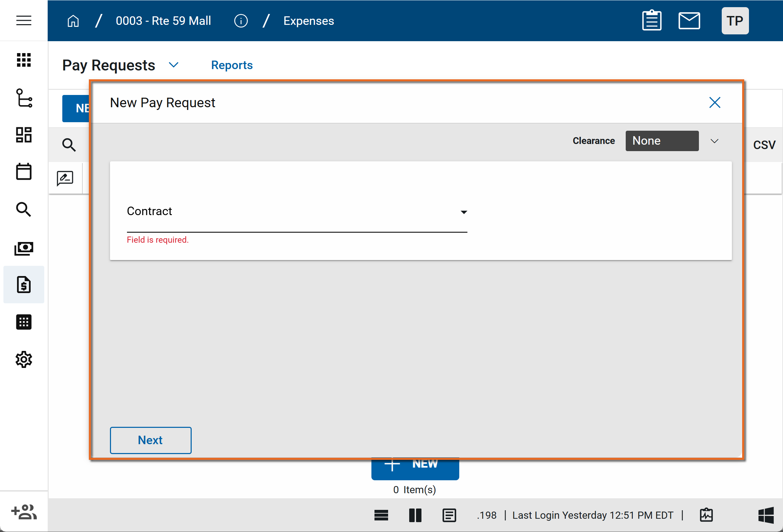Expand the Pay Requests chevron dropdown
The height and width of the screenshot is (532, 783).
pyautogui.click(x=174, y=65)
